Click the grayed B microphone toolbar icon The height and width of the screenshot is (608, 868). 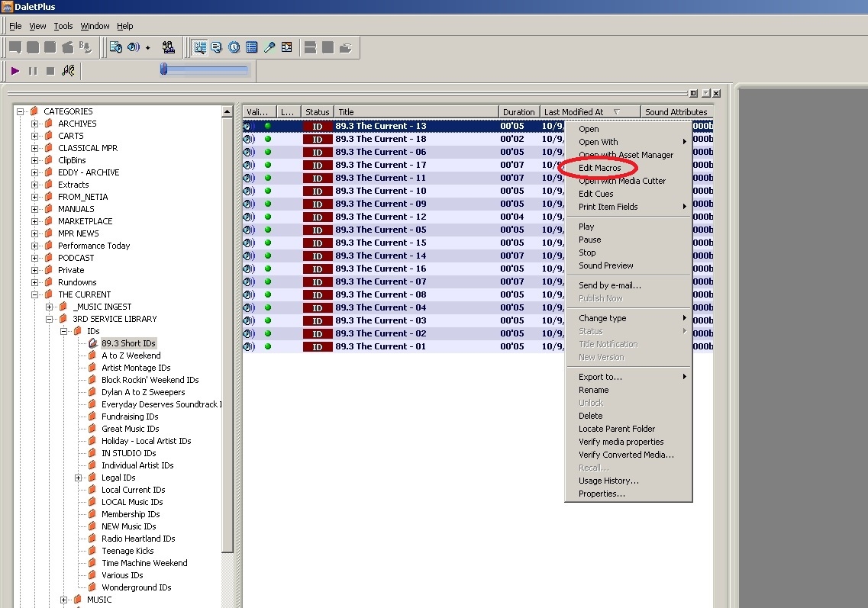pos(86,47)
